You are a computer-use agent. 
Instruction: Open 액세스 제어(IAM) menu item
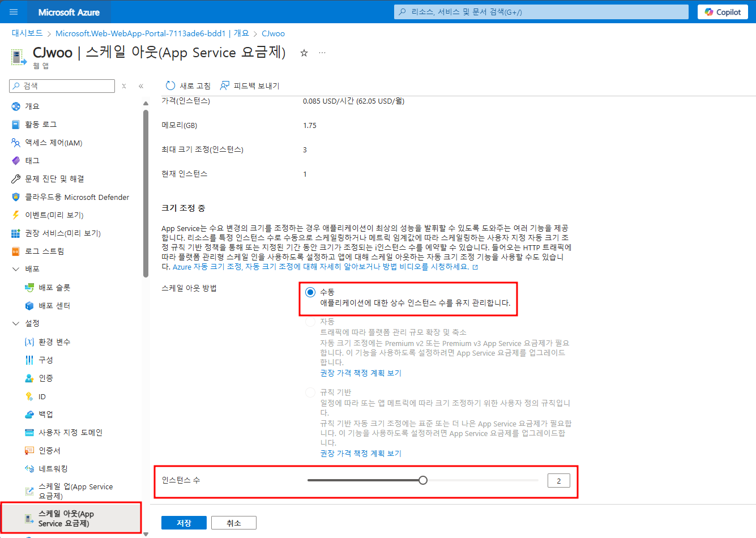pos(54,143)
